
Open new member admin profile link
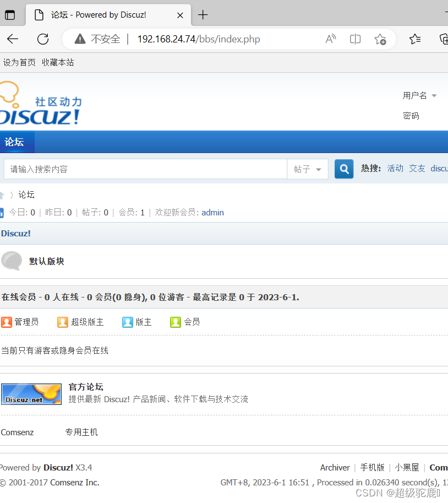point(213,212)
